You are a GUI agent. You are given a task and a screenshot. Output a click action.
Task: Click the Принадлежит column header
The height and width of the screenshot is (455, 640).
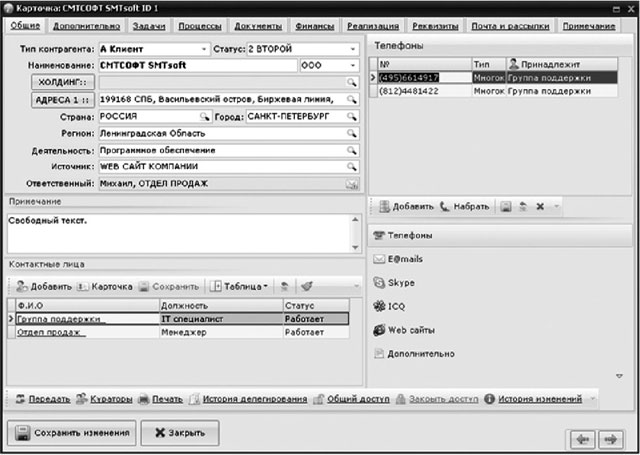click(x=562, y=64)
